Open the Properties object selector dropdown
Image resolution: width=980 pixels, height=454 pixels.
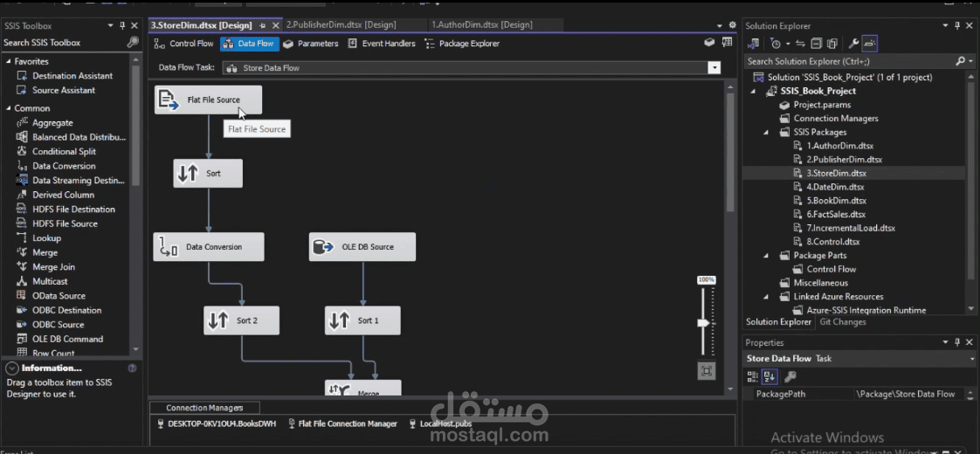pyautogui.click(x=972, y=359)
